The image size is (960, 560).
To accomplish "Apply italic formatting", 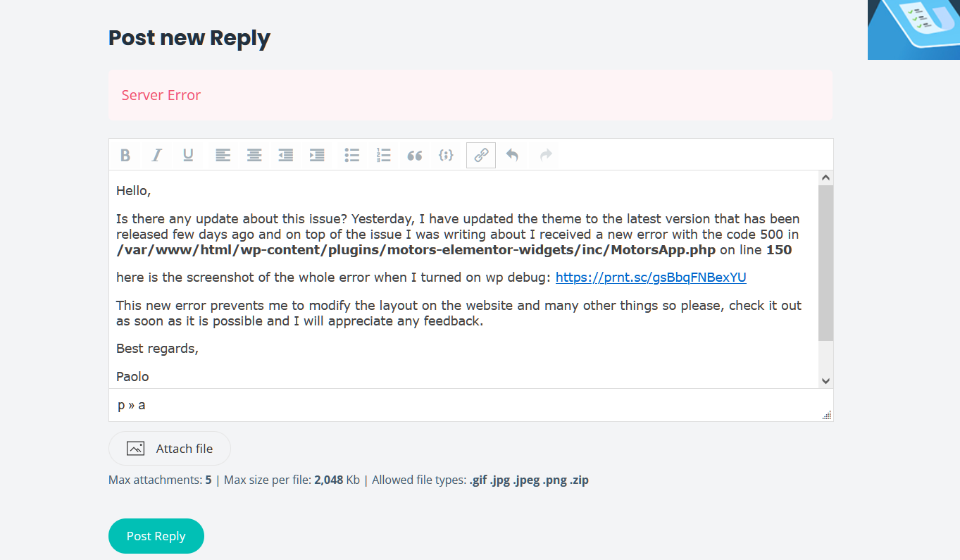I will coord(157,156).
